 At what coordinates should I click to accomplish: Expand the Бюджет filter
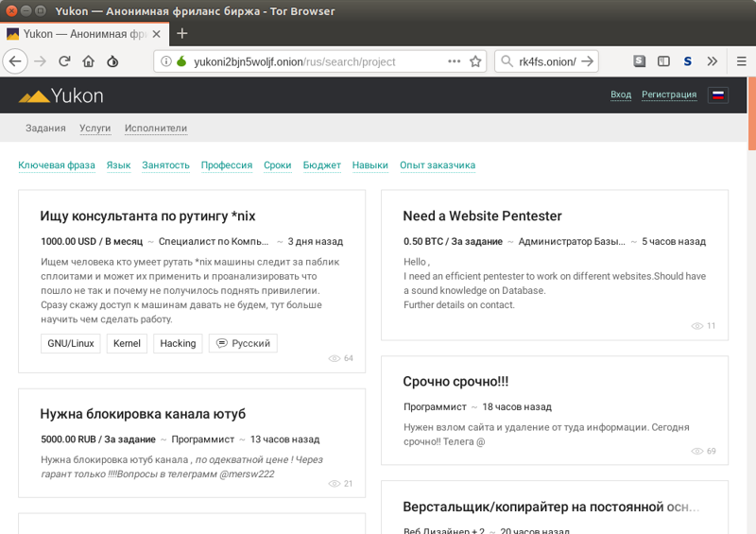[x=321, y=165]
